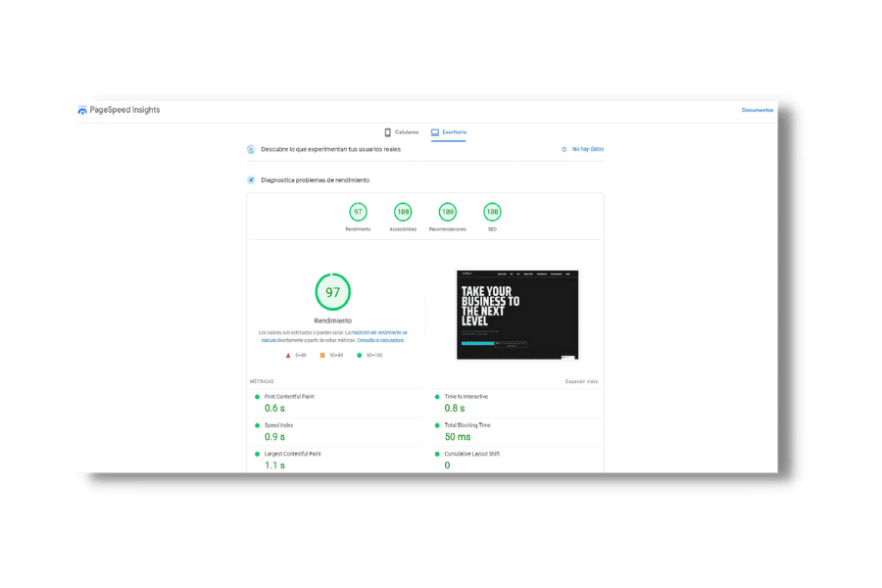Click the large 97 performance score circle
Viewport: 882px width, 588px height.
pyautogui.click(x=332, y=292)
